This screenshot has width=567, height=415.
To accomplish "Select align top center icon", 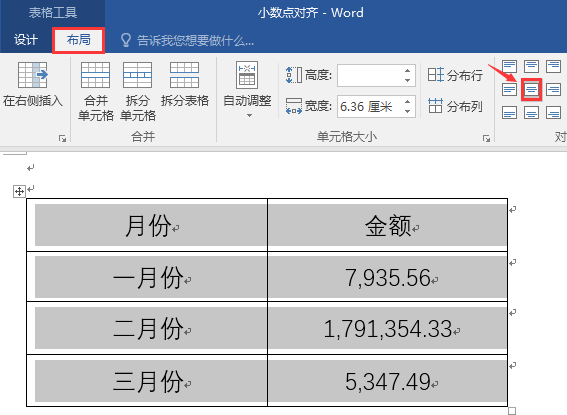I will (531, 67).
